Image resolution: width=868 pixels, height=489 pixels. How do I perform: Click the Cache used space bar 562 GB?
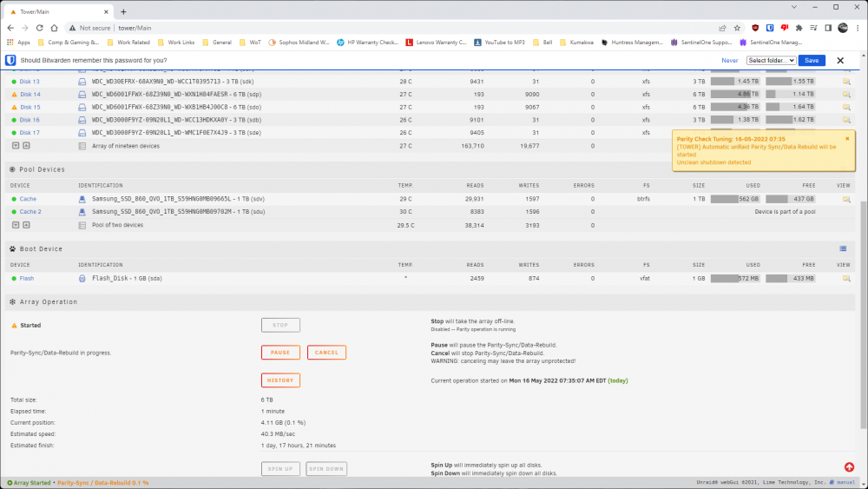(735, 199)
